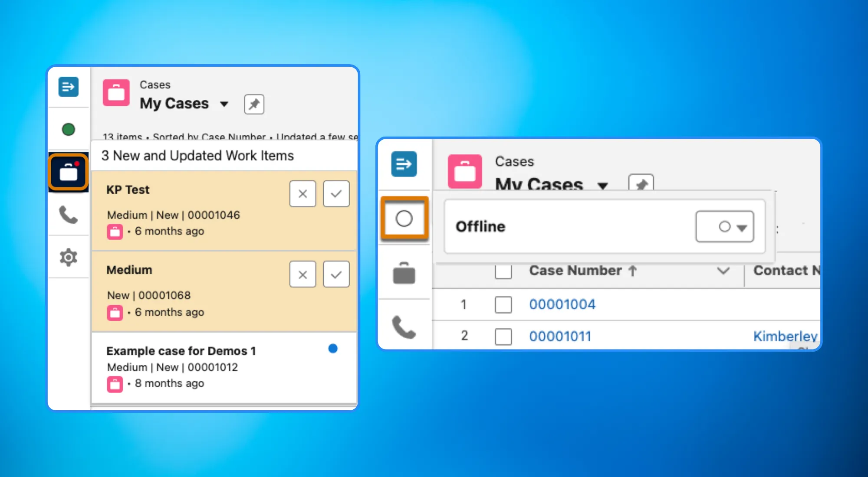
Task: Click the green online status indicator
Action: pos(69,129)
